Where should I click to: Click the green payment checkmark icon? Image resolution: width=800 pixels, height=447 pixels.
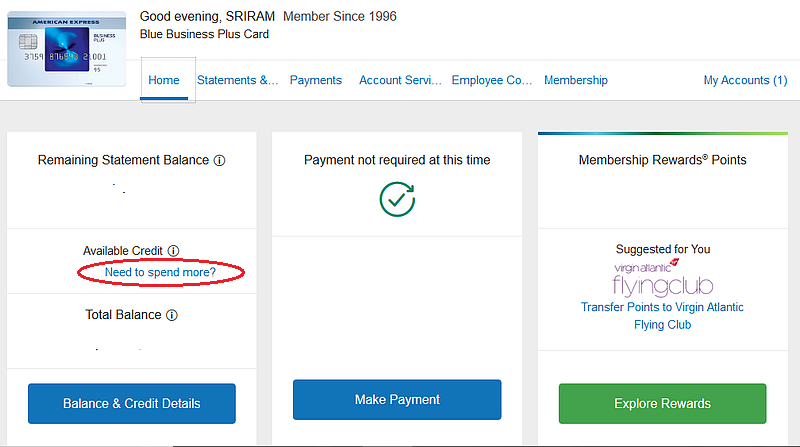pyautogui.click(x=397, y=200)
